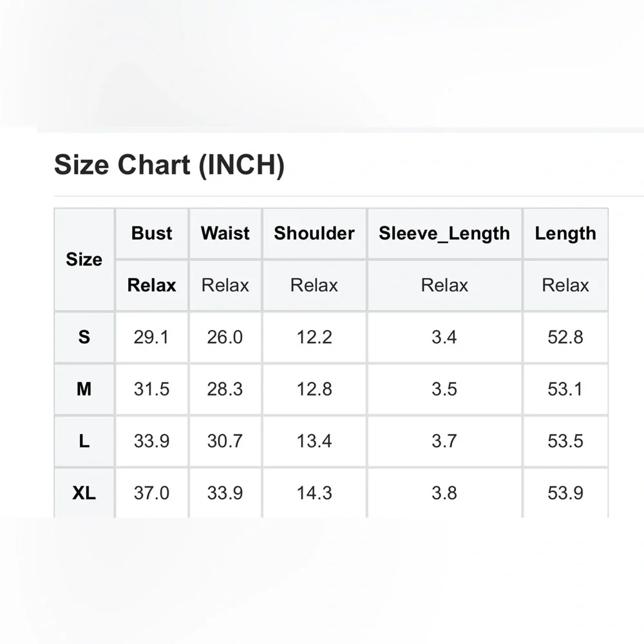Click the Size Chart (INCH) heading
Viewport: 644px width, 644px height.
(x=169, y=165)
